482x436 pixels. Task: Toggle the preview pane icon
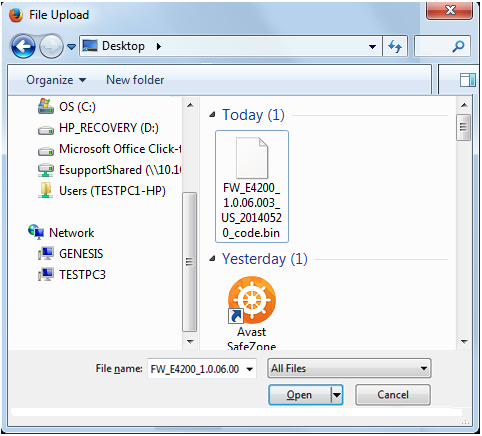[467, 80]
